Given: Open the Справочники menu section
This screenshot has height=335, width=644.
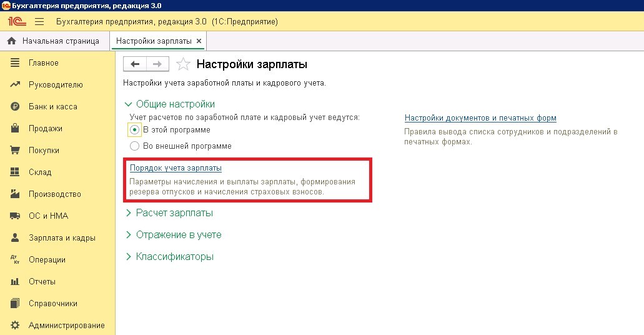Looking at the screenshot, I should (x=53, y=303).
